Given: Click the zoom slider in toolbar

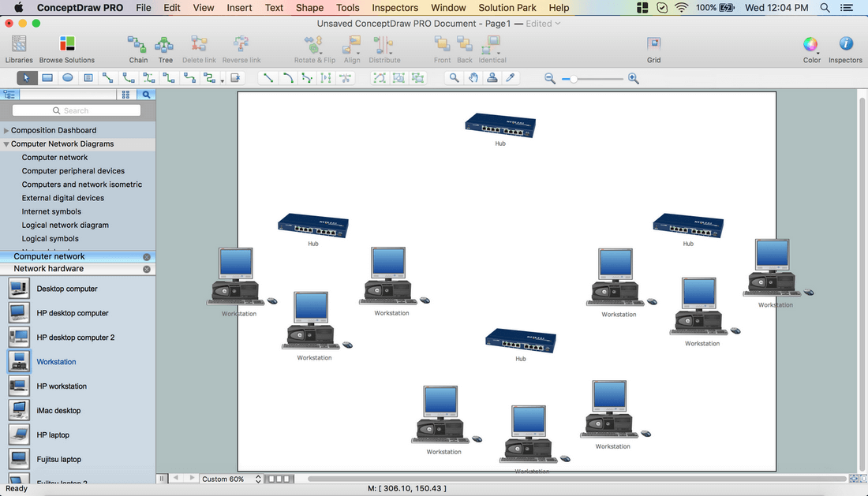Looking at the screenshot, I should pyautogui.click(x=592, y=79).
